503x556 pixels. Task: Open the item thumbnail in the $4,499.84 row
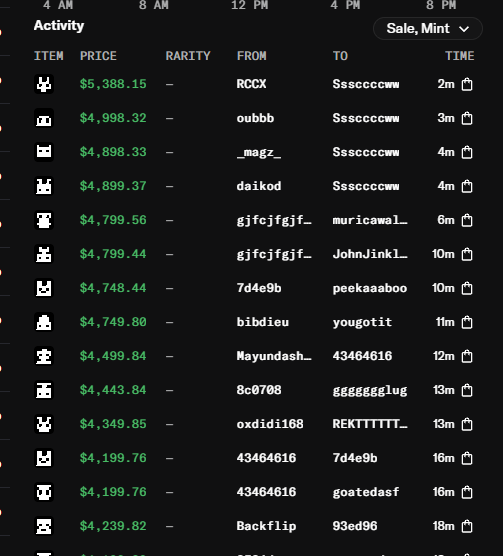coord(44,356)
